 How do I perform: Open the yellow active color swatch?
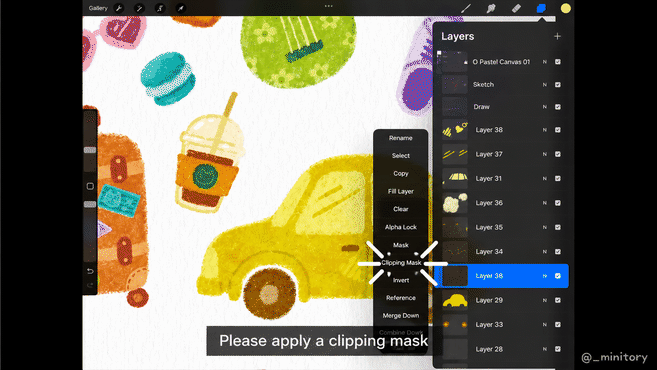click(x=566, y=8)
